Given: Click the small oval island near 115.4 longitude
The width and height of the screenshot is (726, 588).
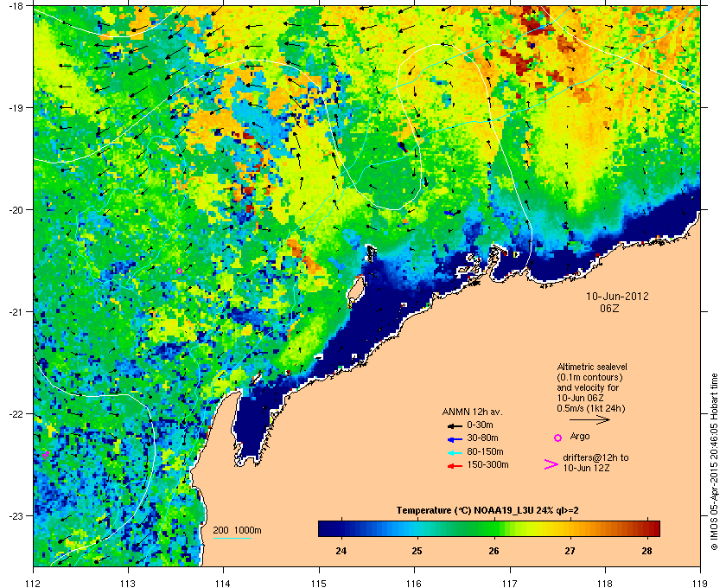Looking at the screenshot, I should [x=355, y=289].
